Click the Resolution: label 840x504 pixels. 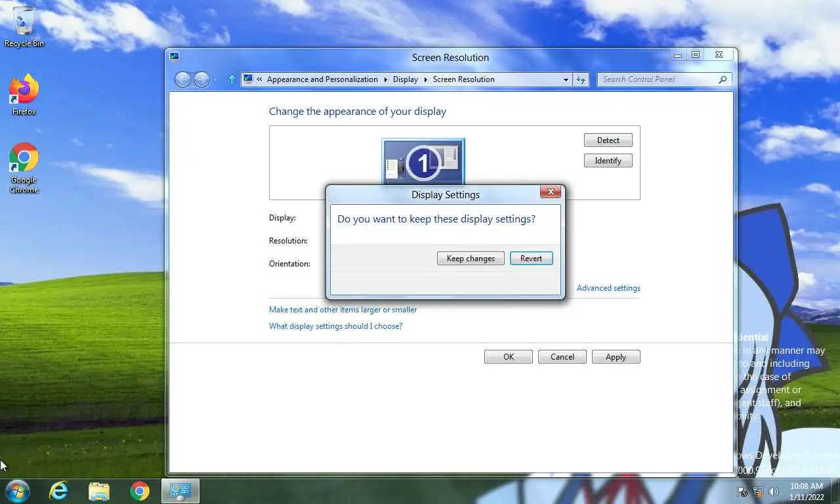[288, 241]
